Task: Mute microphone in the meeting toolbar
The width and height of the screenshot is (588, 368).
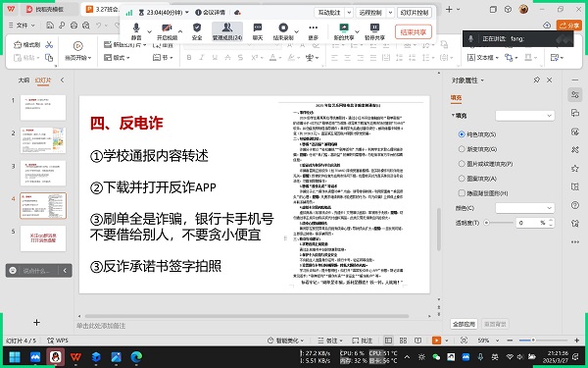Action: point(136,31)
